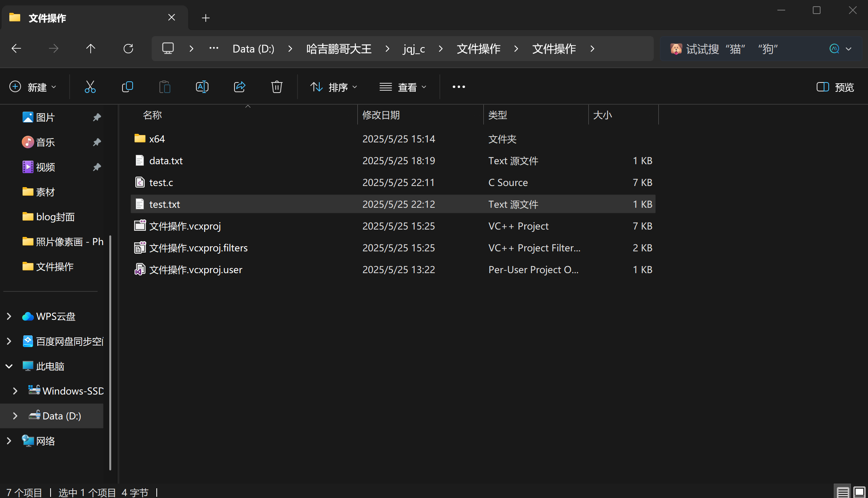Open the 排序 sort dropdown
Image resolution: width=868 pixels, height=498 pixels.
(334, 87)
